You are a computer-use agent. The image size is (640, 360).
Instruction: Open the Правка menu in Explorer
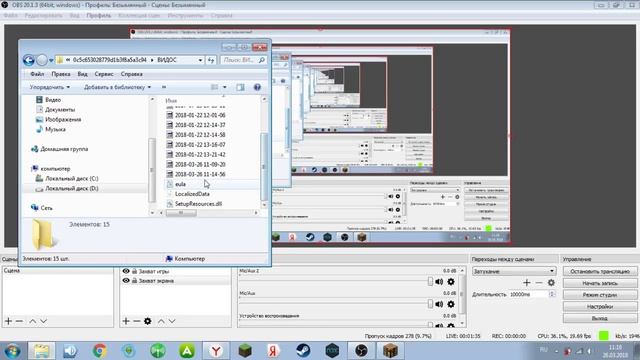(61, 74)
